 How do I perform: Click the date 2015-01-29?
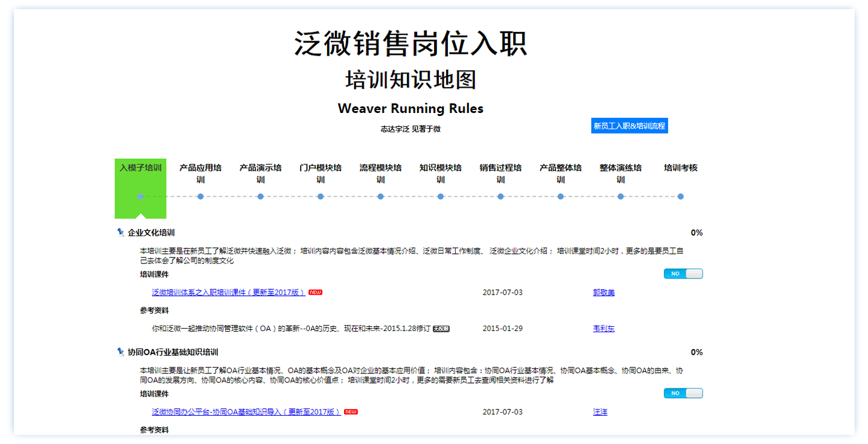pyautogui.click(x=503, y=329)
